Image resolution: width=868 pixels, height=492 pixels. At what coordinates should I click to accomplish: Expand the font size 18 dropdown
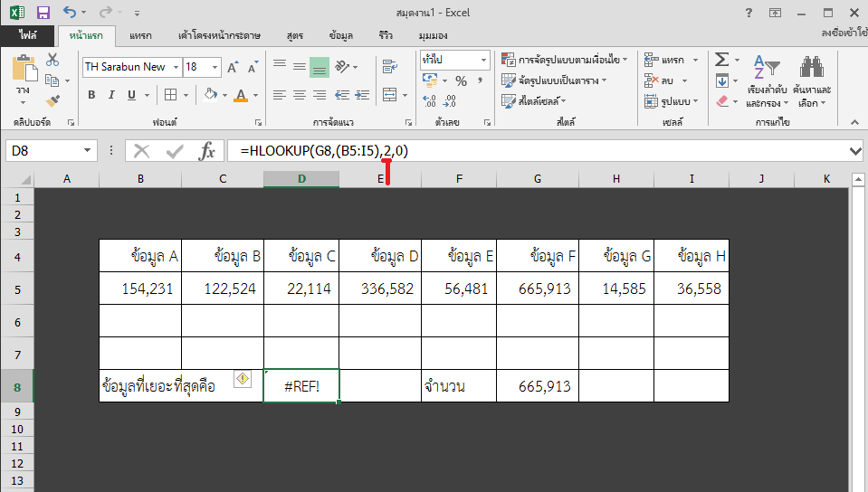215,67
